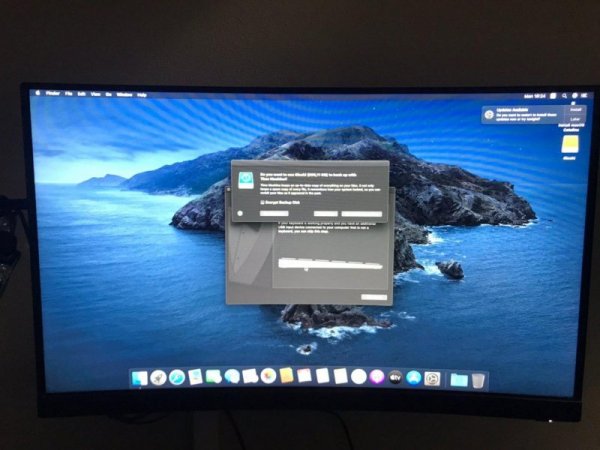Open Finder menu in menu bar
This screenshot has height=450, width=600.
(x=53, y=93)
